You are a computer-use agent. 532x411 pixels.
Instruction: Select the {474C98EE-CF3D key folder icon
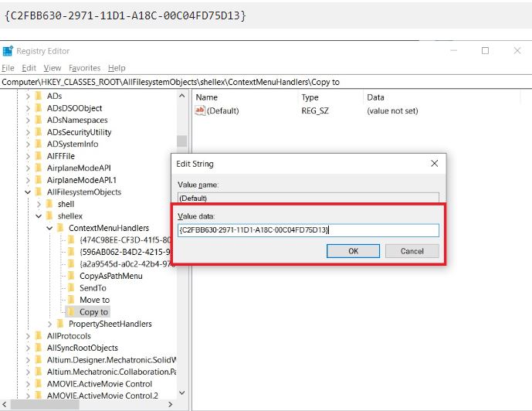click(x=71, y=240)
